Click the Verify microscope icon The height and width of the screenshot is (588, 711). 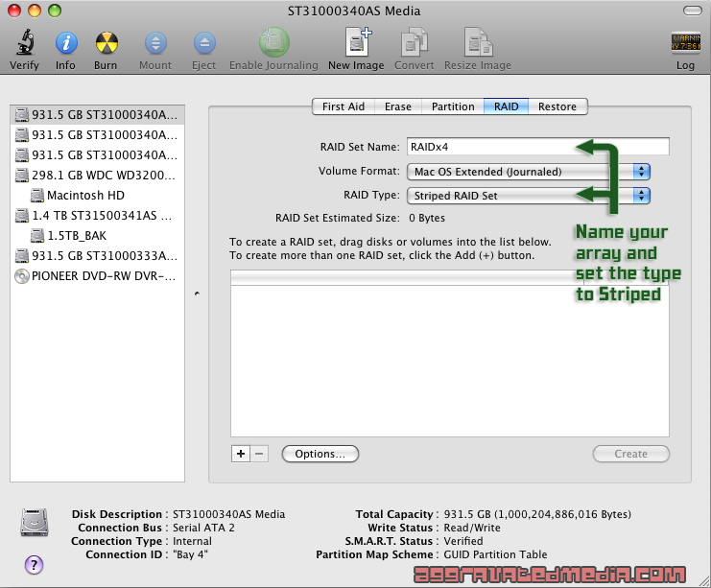(25, 42)
